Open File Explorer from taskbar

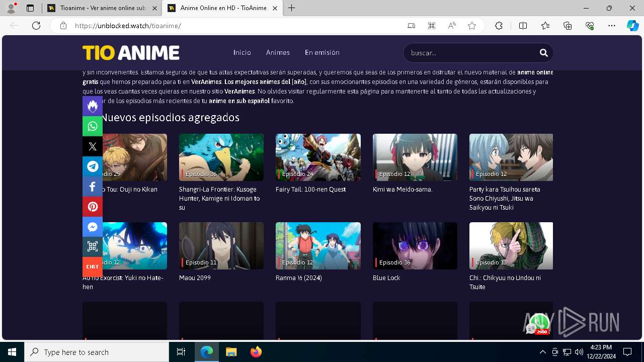231,352
